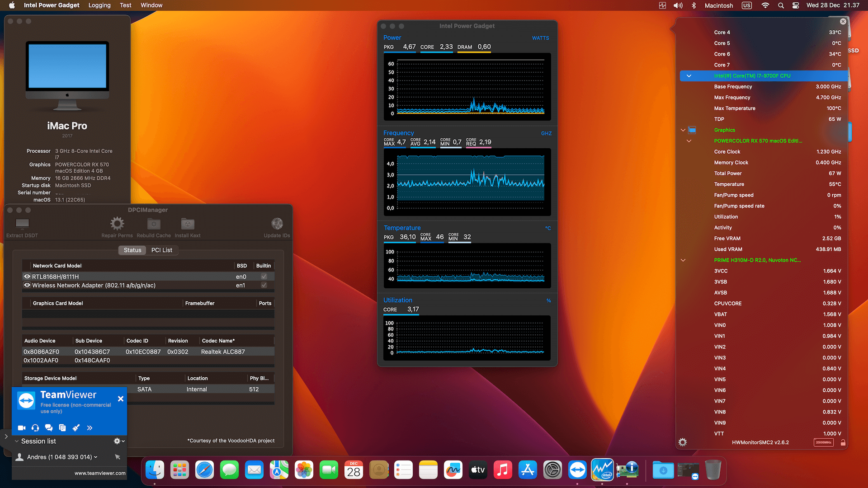This screenshot has height=488, width=868.
Task: Click the Power graph in Intel Power Gadget
Action: 467,87
